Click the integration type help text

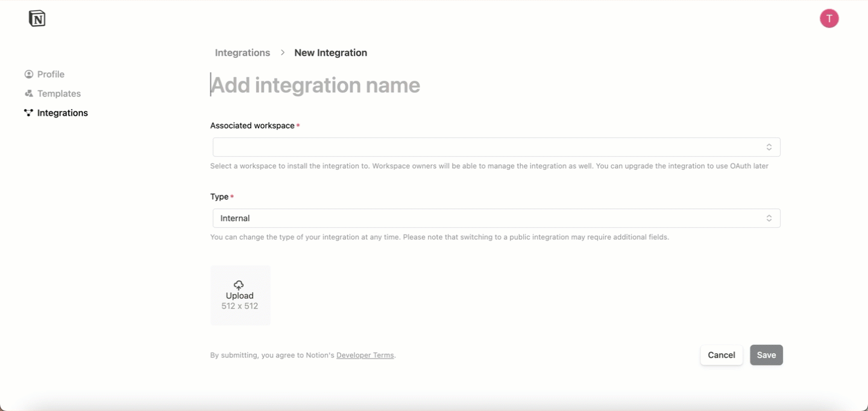pyautogui.click(x=439, y=237)
